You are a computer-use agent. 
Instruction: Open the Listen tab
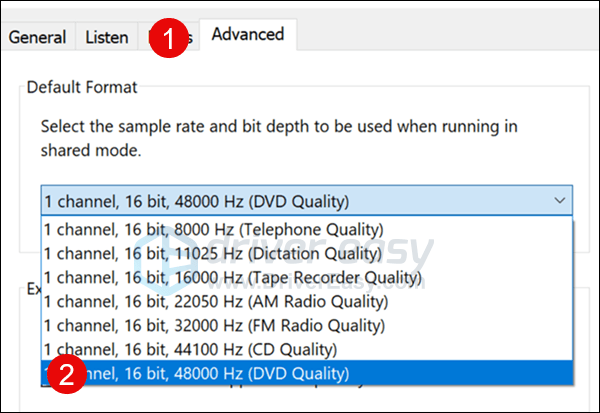coord(106,37)
